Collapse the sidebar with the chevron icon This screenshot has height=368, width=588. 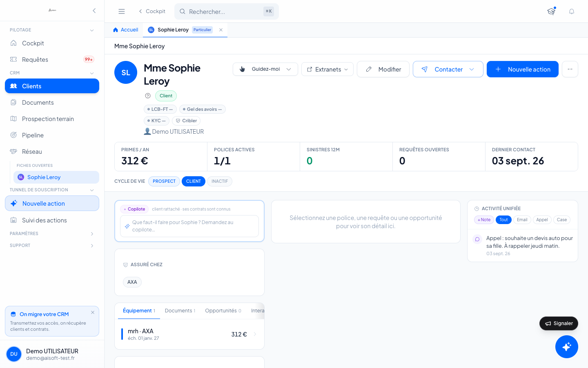click(x=94, y=11)
